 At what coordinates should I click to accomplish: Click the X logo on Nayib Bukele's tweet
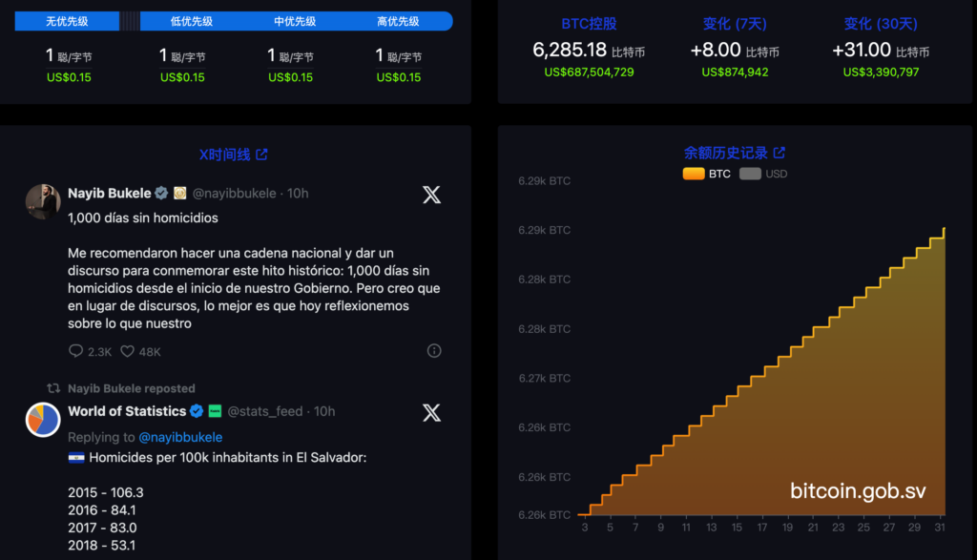coord(431,195)
